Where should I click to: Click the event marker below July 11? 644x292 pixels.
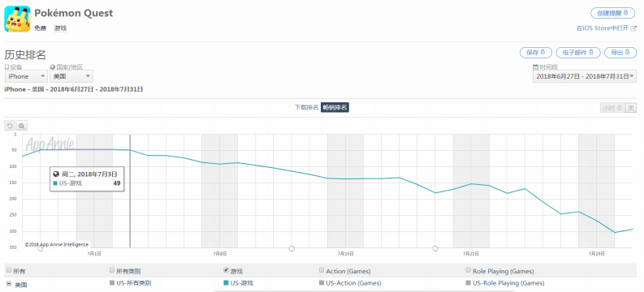[x=292, y=248]
